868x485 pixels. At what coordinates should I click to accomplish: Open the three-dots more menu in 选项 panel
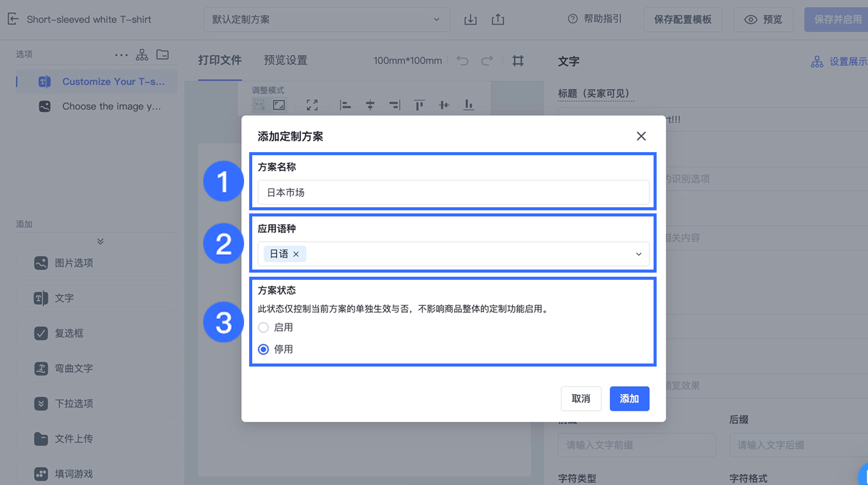121,55
